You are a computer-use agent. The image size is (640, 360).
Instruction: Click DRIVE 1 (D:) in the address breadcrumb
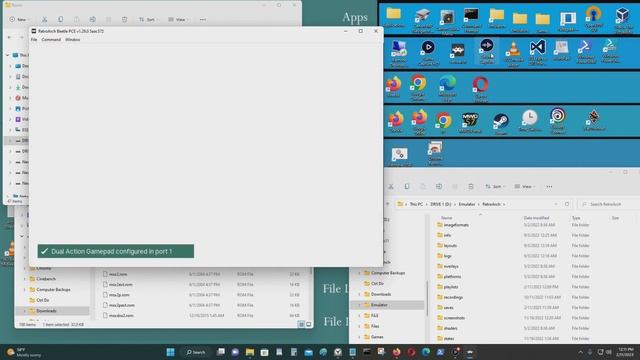441,204
